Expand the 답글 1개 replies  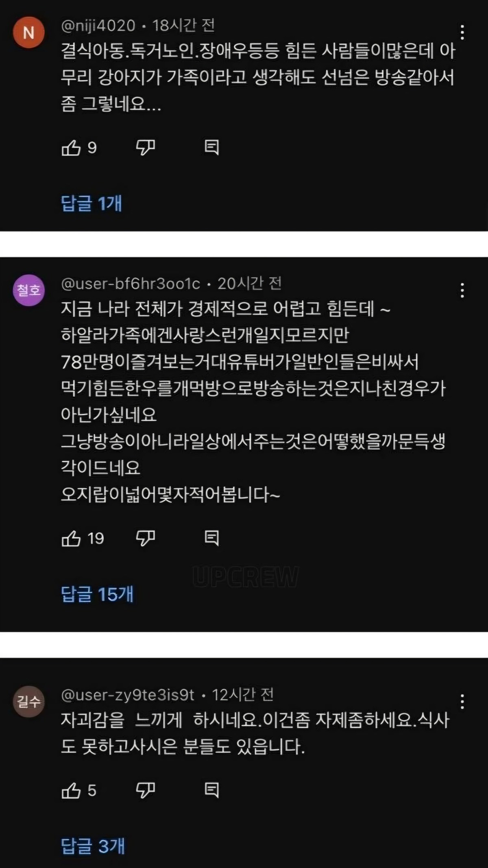[x=91, y=203]
